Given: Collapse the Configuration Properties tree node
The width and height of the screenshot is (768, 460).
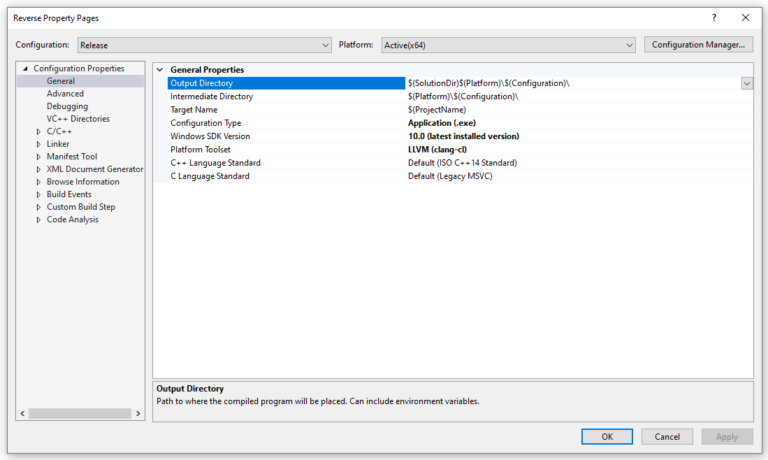Looking at the screenshot, I should point(26,69).
